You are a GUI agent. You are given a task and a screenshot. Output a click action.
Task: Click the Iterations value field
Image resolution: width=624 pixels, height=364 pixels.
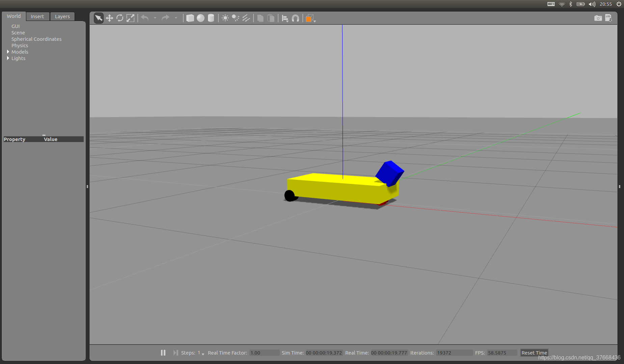(454, 353)
